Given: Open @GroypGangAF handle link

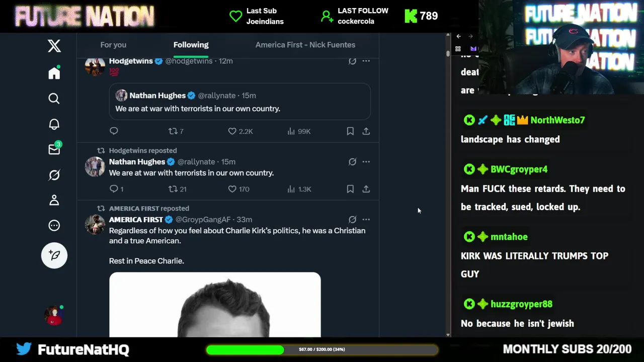Looking at the screenshot, I should coord(203,220).
